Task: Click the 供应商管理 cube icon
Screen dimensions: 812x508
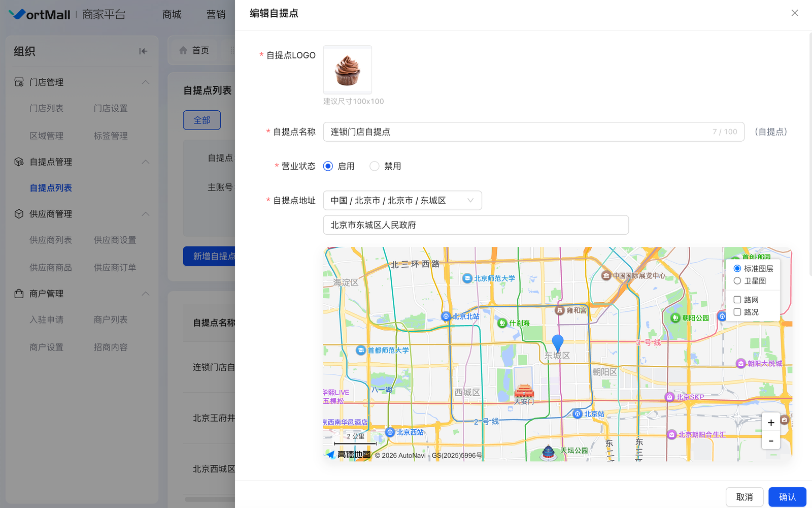Action: pyautogui.click(x=19, y=214)
